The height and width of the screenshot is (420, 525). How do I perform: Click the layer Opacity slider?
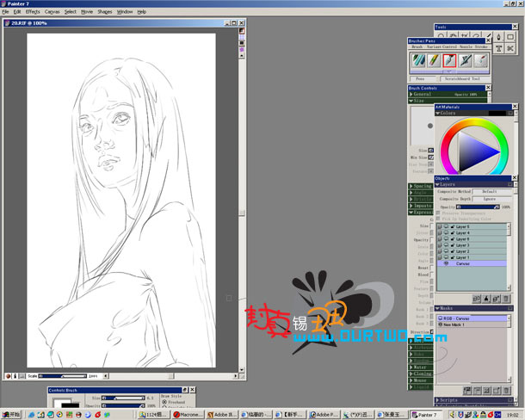(x=479, y=207)
